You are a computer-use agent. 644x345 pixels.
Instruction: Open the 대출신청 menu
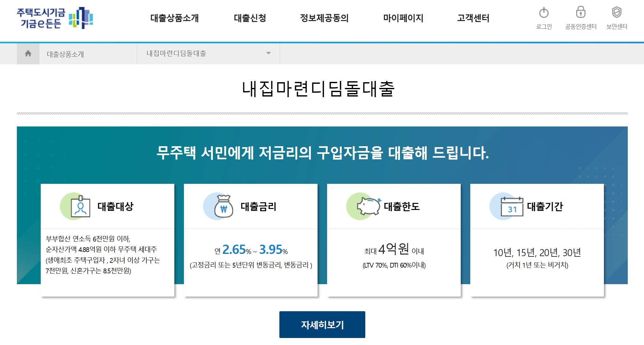[x=250, y=18]
